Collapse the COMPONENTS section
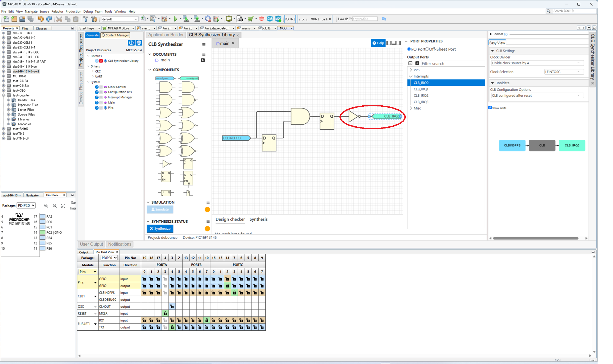 pos(150,70)
